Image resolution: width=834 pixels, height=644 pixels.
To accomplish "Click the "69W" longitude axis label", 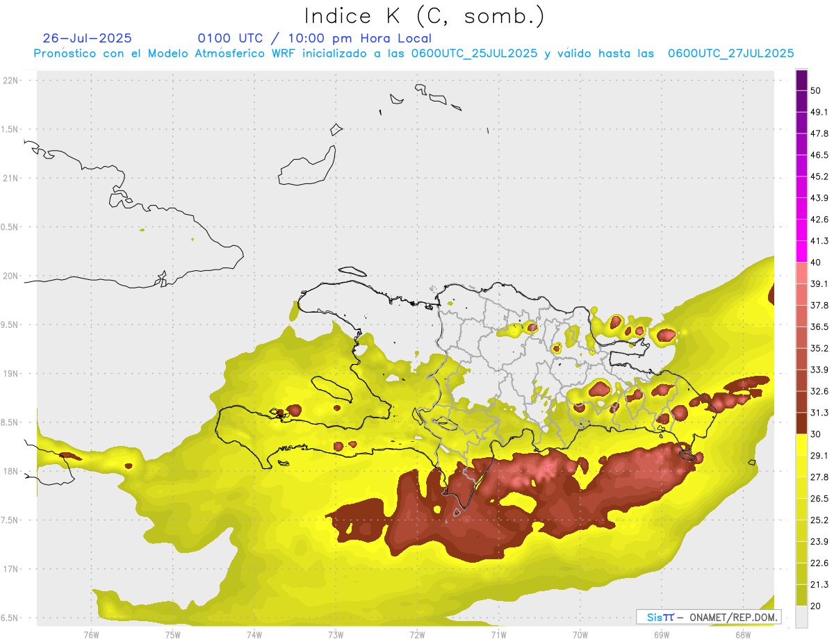I will pos(661,635).
